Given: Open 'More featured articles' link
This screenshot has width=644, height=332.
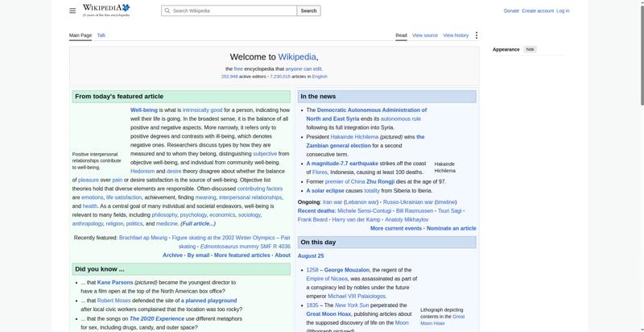Looking at the screenshot, I should pos(242,255).
